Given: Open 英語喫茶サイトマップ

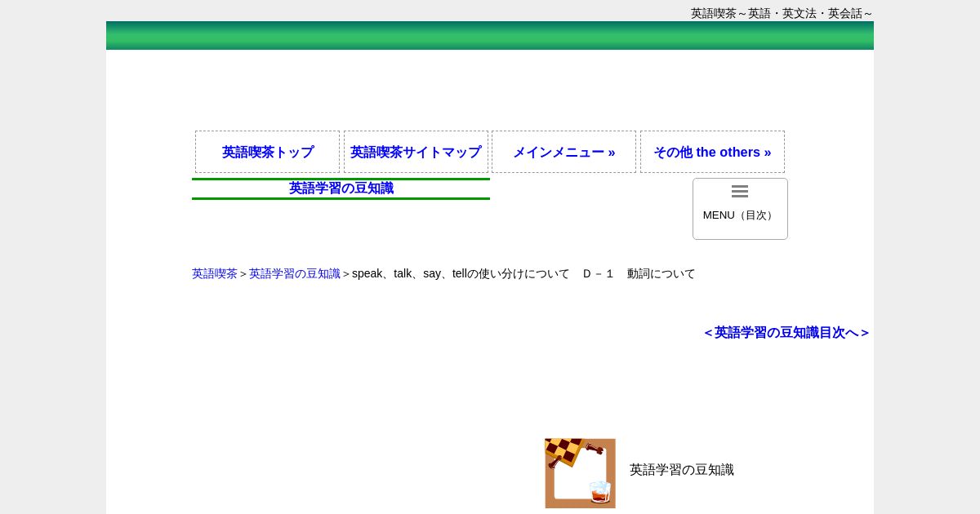Looking at the screenshot, I should pos(416,152).
